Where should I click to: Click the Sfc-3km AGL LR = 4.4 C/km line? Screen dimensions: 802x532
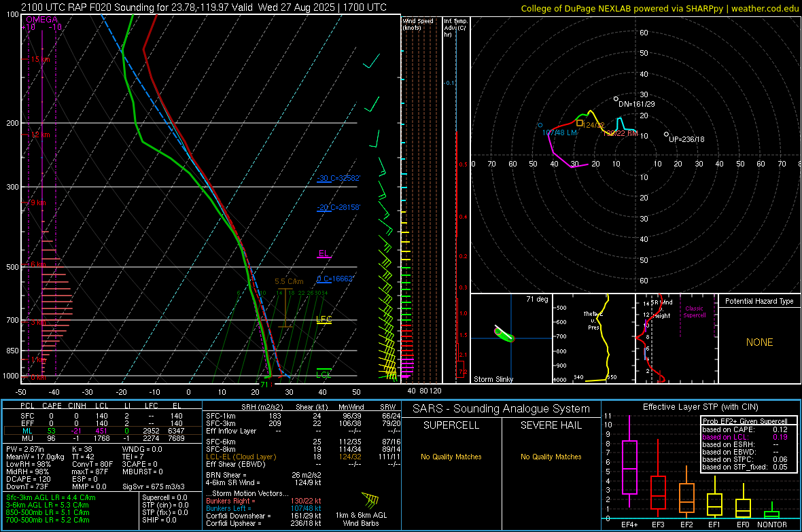click(51, 497)
